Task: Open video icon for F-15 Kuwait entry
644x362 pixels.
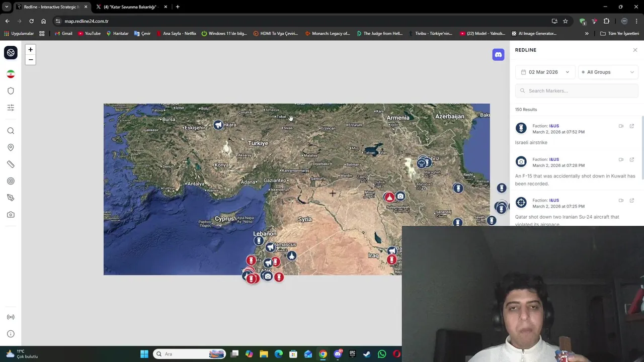Action: click(x=621, y=160)
